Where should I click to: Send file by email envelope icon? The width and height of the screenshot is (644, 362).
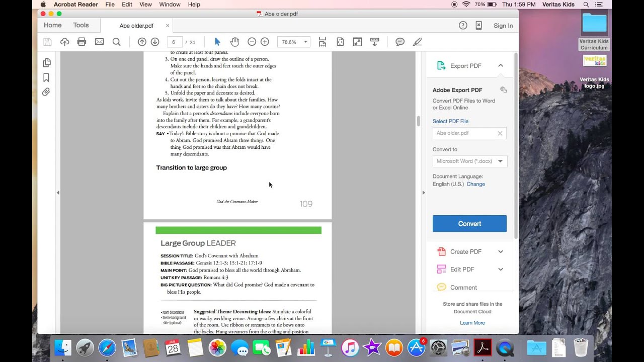(x=99, y=42)
